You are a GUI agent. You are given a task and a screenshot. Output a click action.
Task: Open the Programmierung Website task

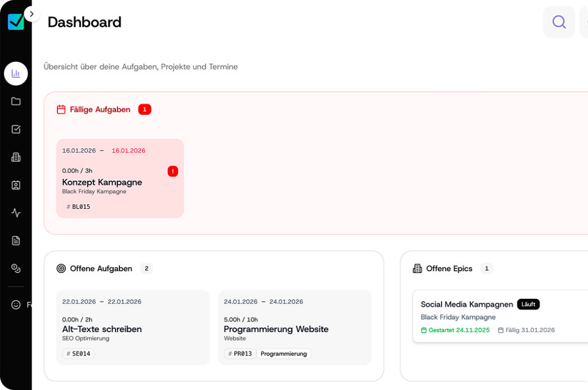pos(276,329)
